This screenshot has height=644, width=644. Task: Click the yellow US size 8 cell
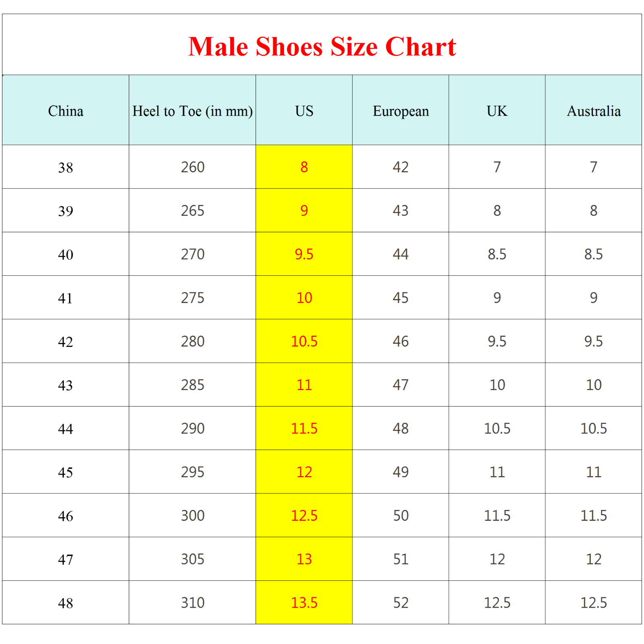304,167
